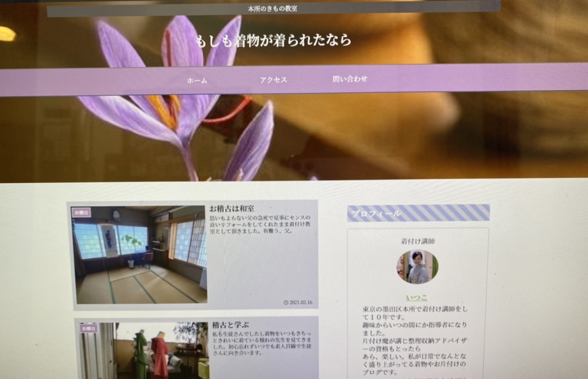Click excerpt text starting 思いもよらない父の急死
This screenshot has height=379, width=588.
coord(260,224)
